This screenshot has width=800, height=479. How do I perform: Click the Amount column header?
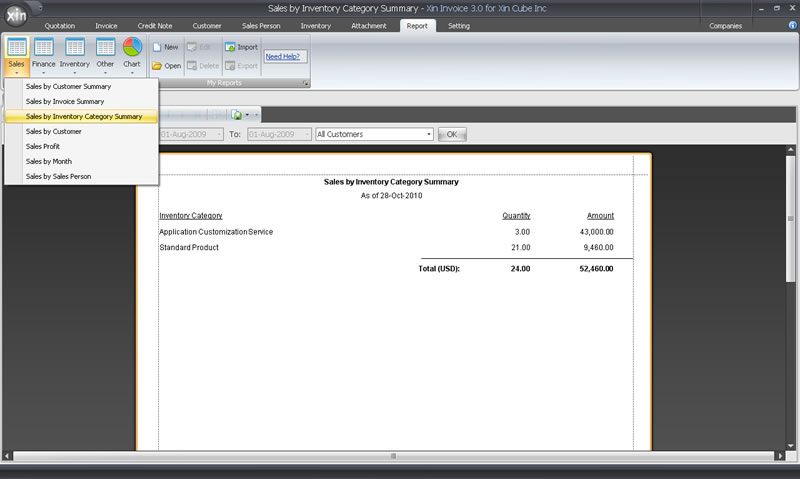click(x=600, y=216)
